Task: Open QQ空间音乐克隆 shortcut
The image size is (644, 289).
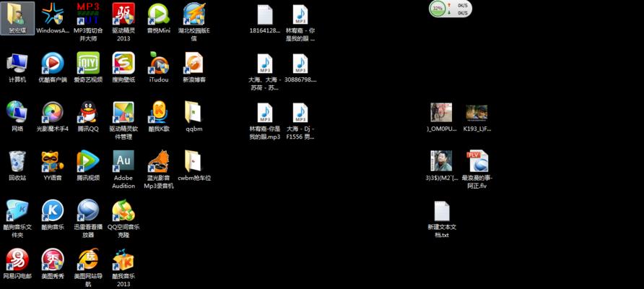Action: (123, 218)
